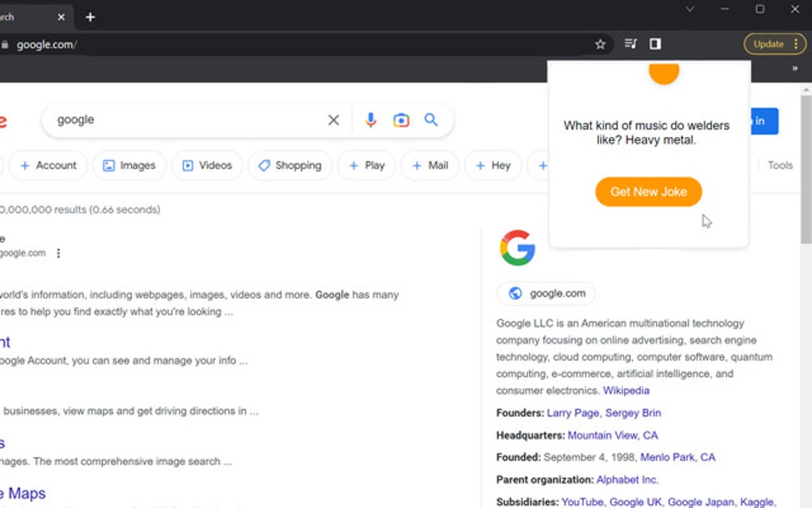Select the Shopping search filter

pyautogui.click(x=290, y=165)
